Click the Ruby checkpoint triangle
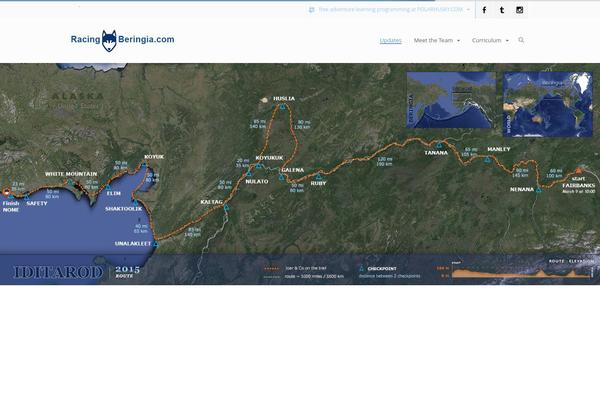Image resolution: width=600 pixels, height=400 pixels. point(318,176)
